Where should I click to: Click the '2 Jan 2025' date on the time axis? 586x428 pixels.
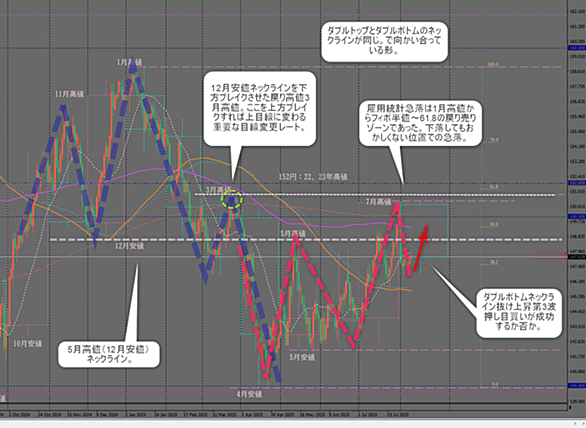point(136,415)
